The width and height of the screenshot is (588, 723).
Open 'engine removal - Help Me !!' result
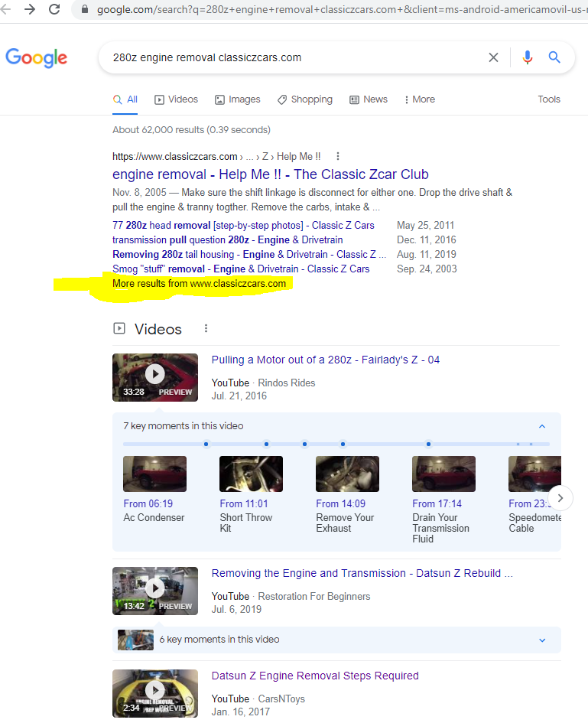click(271, 174)
